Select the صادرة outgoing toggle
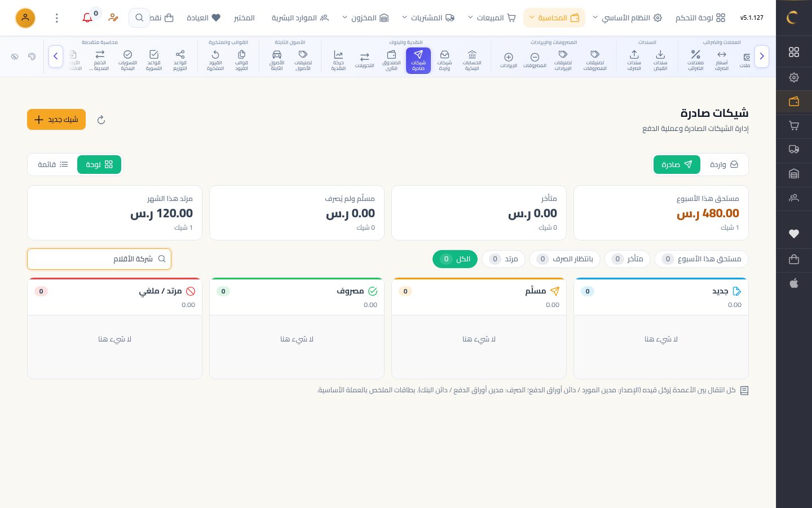The width and height of the screenshot is (812, 508). pos(677,164)
